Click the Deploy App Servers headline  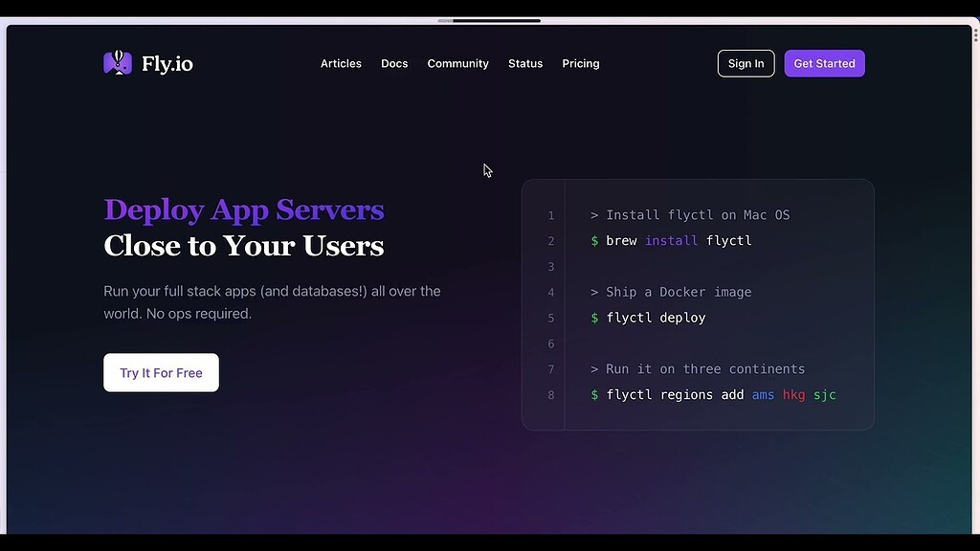243,209
